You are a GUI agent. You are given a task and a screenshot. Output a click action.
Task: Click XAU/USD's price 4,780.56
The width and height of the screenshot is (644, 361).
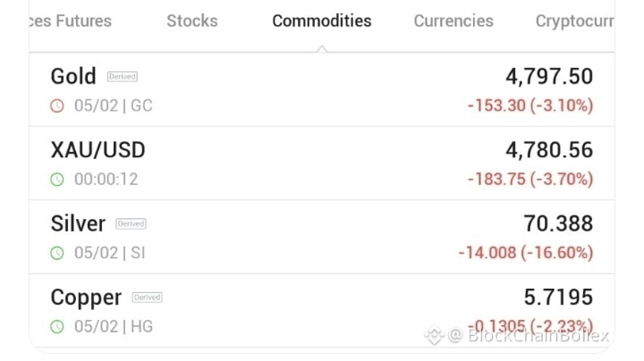[x=548, y=150]
